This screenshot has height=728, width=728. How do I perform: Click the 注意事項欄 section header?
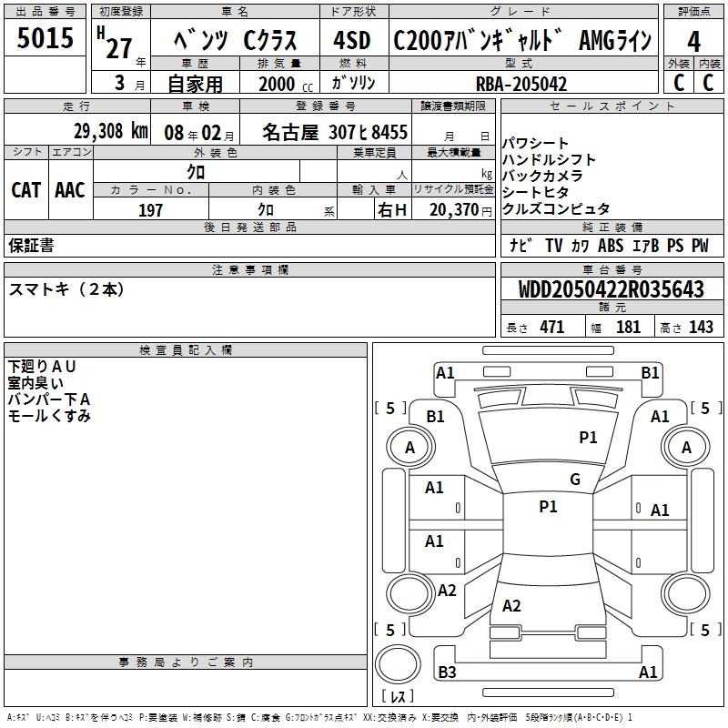249,269
